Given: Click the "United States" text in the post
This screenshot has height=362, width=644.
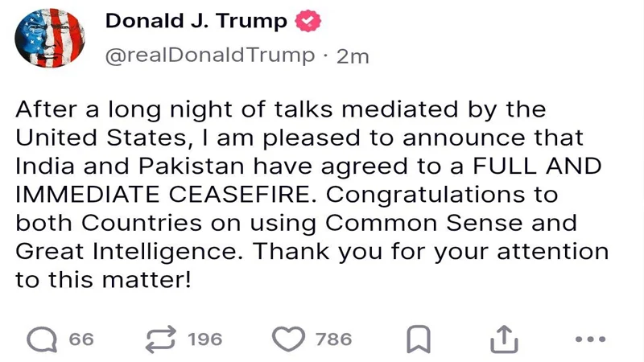Looking at the screenshot, I should (102, 138).
